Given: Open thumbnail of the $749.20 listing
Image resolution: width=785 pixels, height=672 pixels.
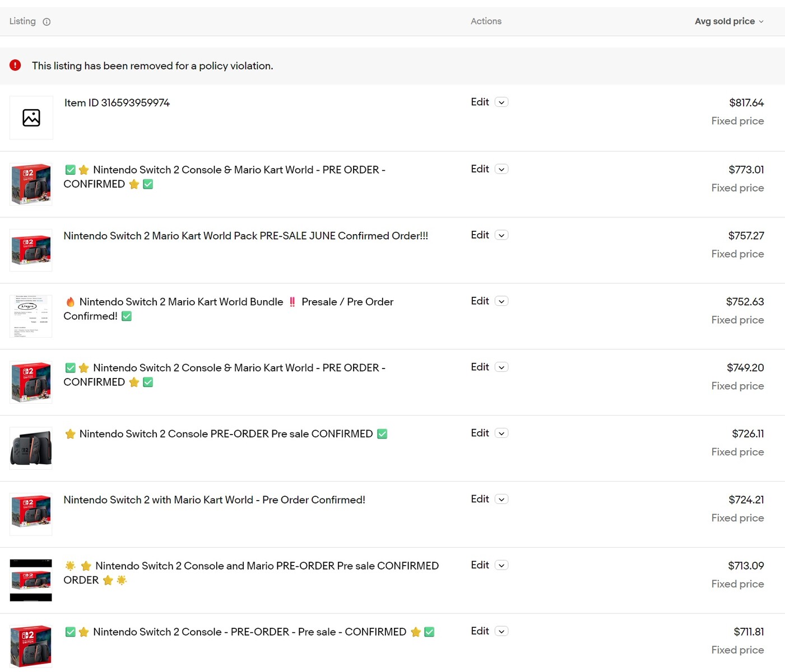Looking at the screenshot, I should (31, 382).
